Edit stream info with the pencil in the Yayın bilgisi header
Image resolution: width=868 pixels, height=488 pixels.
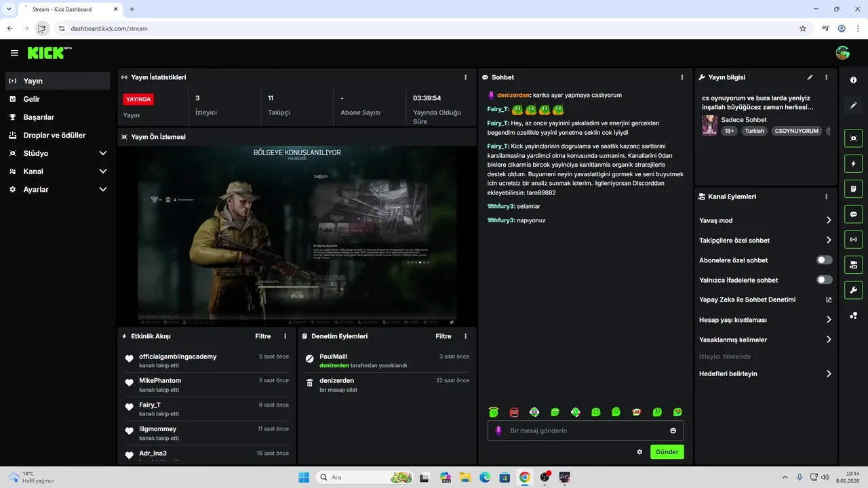pyautogui.click(x=810, y=77)
